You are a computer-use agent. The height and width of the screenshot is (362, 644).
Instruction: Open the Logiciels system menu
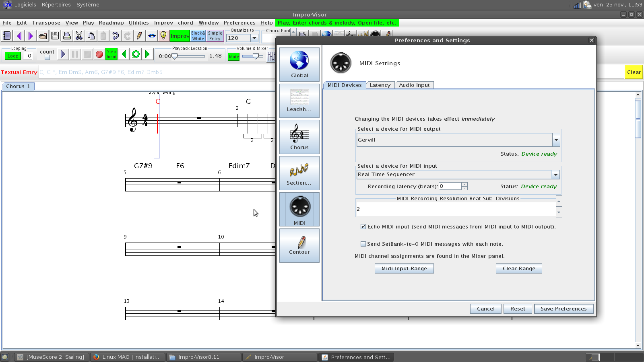25,5
